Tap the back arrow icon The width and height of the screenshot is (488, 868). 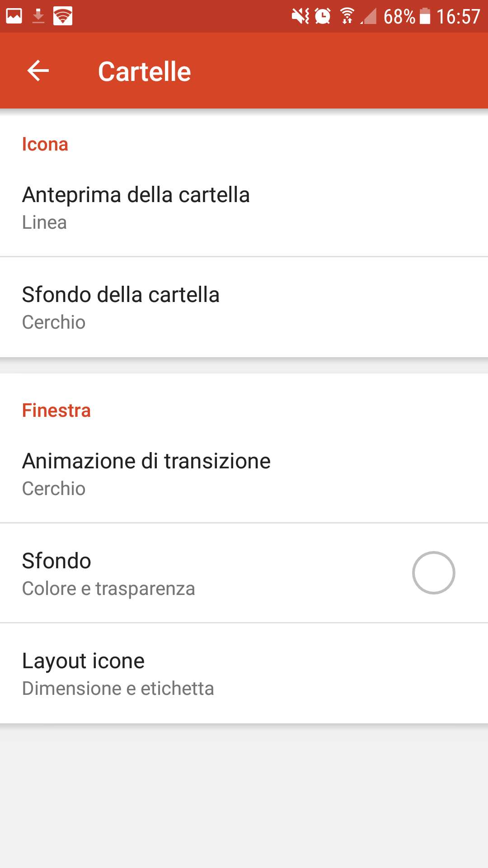(38, 71)
